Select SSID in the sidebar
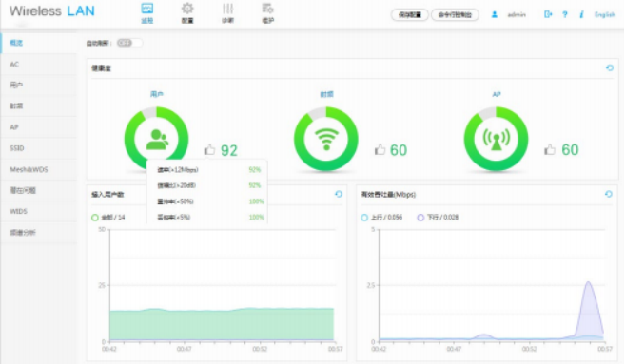Viewport: 625px width, 364px height. tap(39, 148)
